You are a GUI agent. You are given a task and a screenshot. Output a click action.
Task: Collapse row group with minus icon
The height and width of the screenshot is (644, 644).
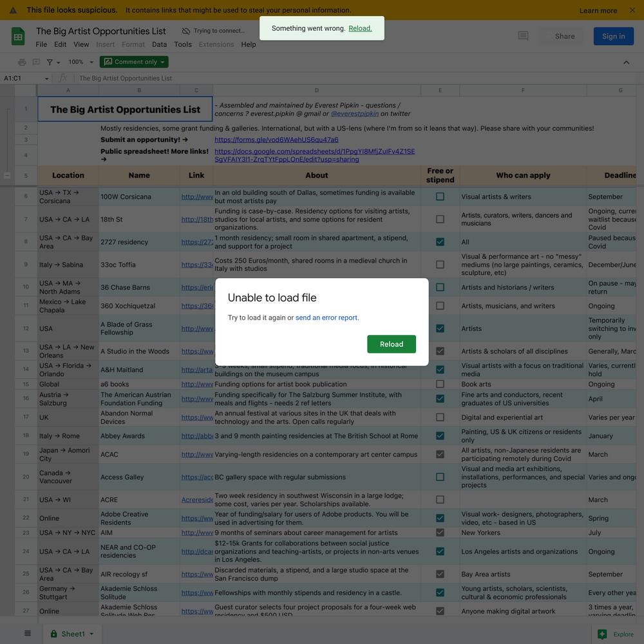[x=7, y=175]
